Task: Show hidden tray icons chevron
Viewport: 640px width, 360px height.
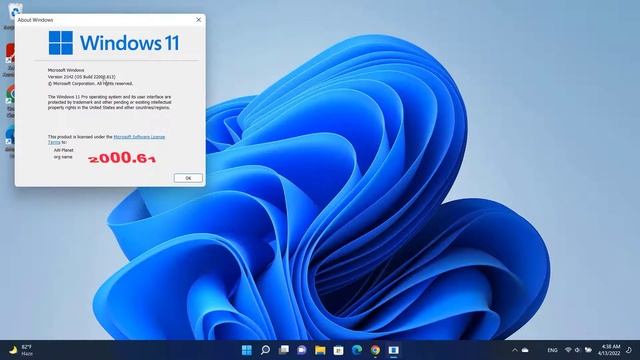Action: point(515,350)
